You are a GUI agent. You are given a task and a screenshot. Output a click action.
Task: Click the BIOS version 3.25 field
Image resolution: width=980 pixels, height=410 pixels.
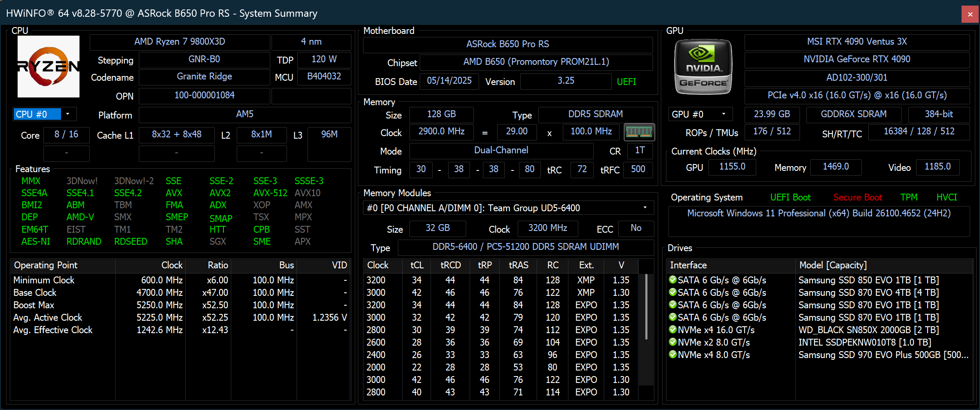[565, 81]
